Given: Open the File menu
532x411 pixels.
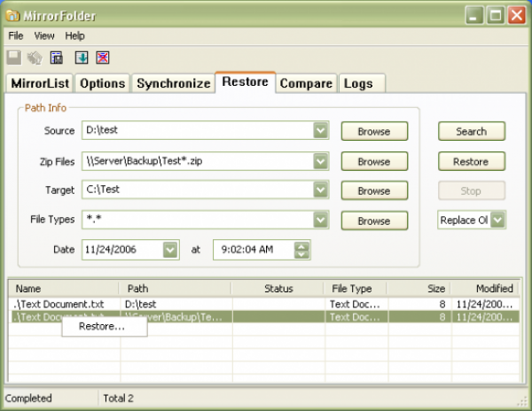Looking at the screenshot, I should [16, 35].
